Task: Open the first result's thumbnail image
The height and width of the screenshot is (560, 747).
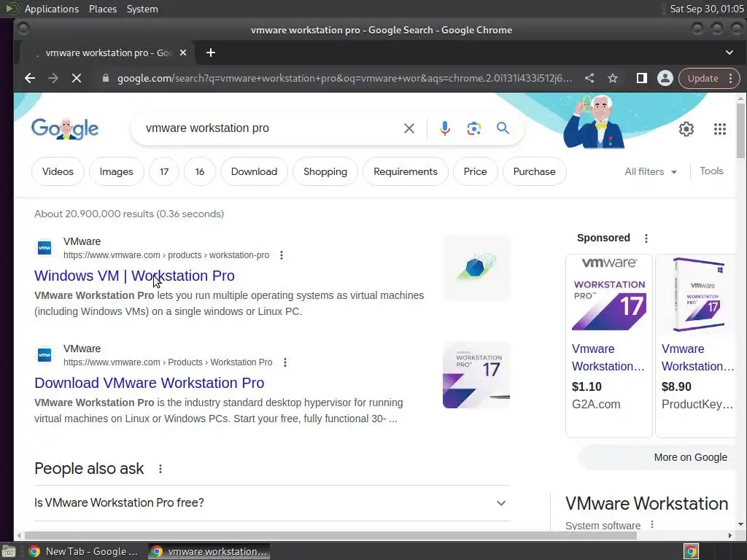Action: [476, 268]
